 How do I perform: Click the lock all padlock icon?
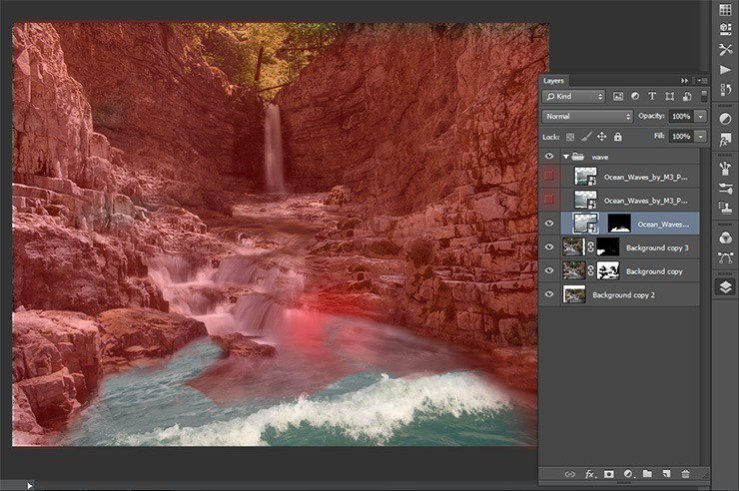[618, 136]
